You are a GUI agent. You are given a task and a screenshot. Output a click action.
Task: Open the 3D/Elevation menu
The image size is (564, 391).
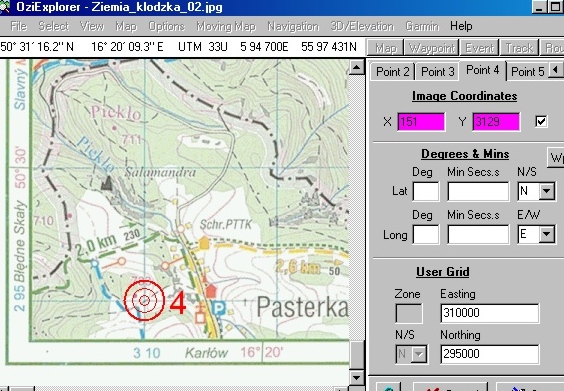[x=362, y=26]
